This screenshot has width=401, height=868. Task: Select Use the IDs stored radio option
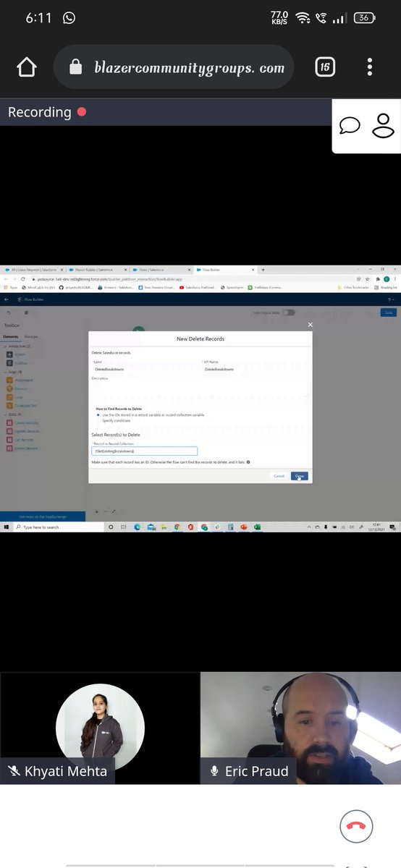(x=98, y=415)
